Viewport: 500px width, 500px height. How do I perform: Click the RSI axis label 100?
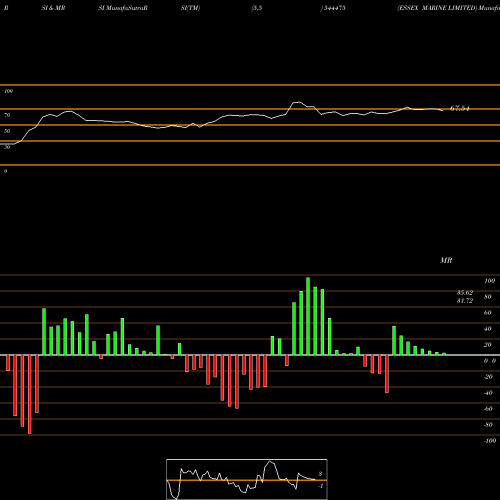pyautogui.click(x=9, y=91)
